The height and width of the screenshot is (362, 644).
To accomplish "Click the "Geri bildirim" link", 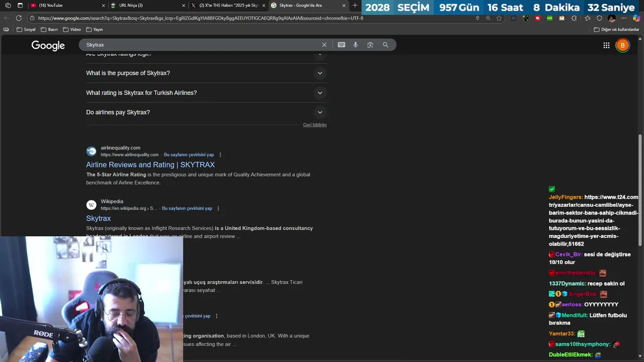I will click(315, 125).
